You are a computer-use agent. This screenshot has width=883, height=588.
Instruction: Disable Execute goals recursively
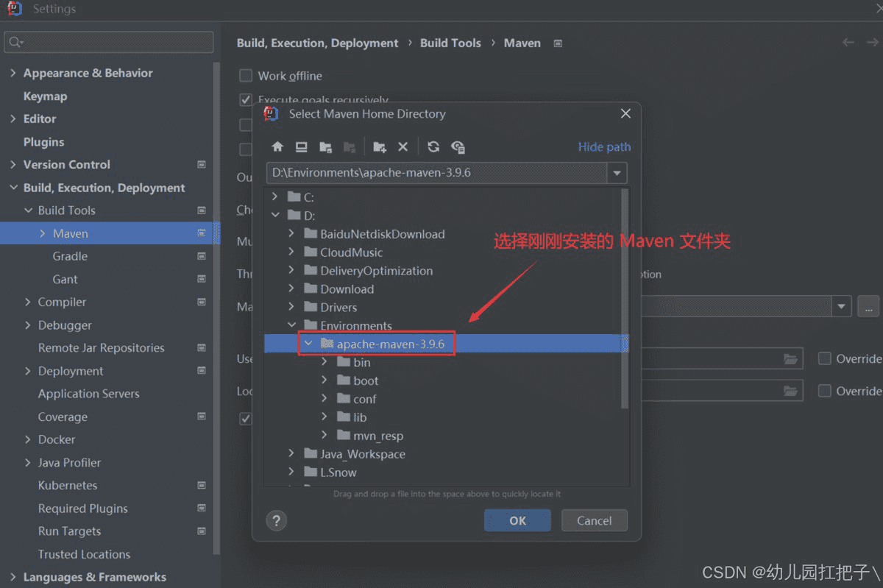245,99
